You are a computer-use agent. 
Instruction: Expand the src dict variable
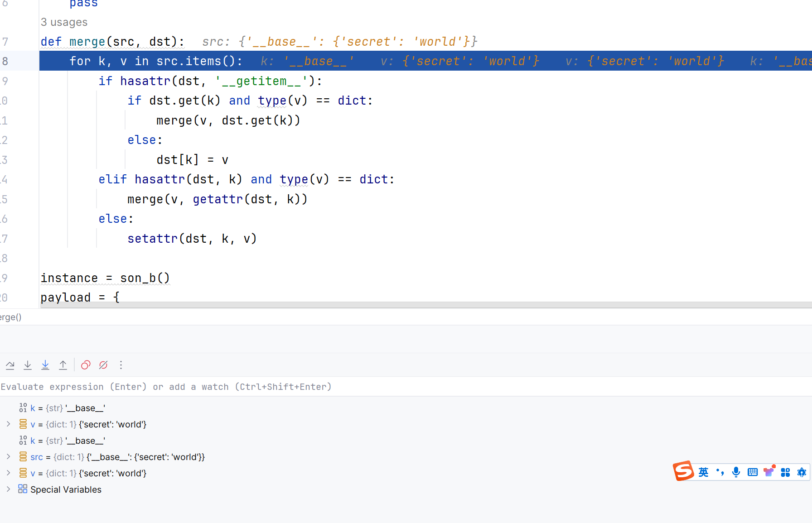pyautogui.click(x=8, y=457)
